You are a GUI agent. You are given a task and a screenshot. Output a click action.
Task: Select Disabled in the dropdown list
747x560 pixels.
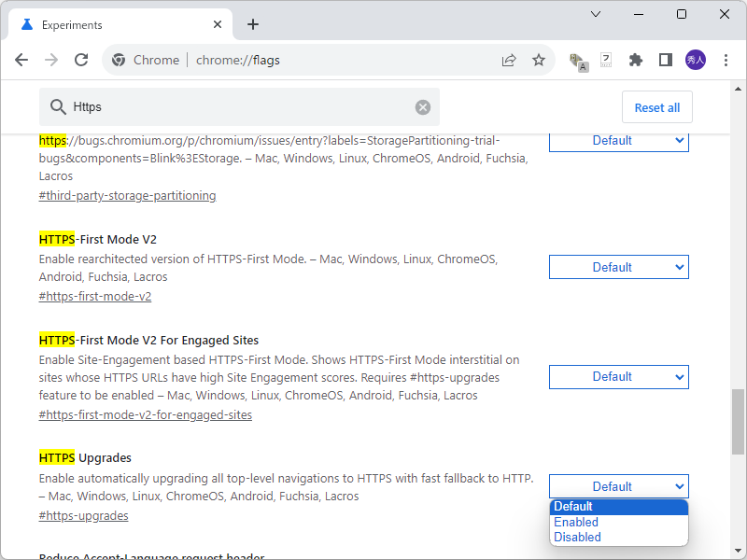pyautogui.click(x=577, y=537)
